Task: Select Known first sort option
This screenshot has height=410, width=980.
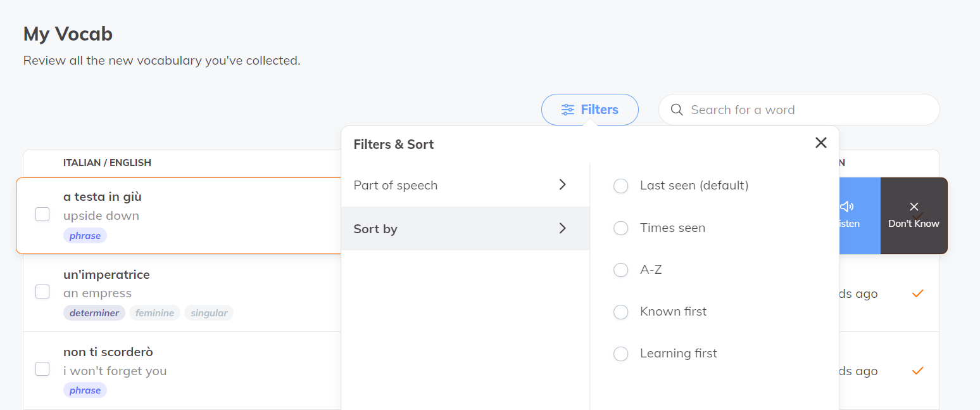Action: coord(621,312)
